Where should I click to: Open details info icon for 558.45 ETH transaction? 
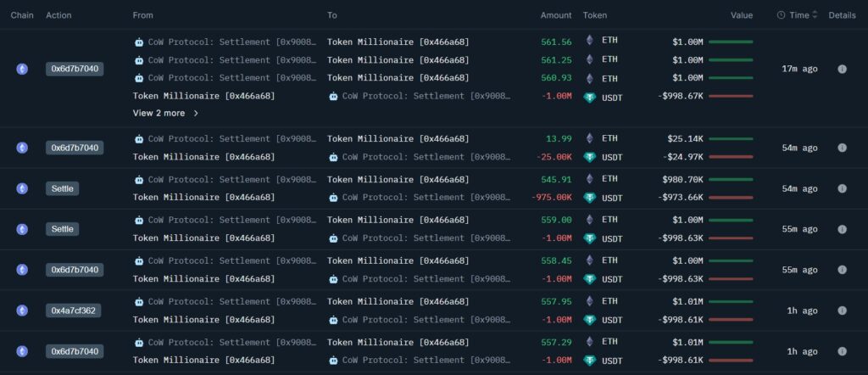point(842,270)
